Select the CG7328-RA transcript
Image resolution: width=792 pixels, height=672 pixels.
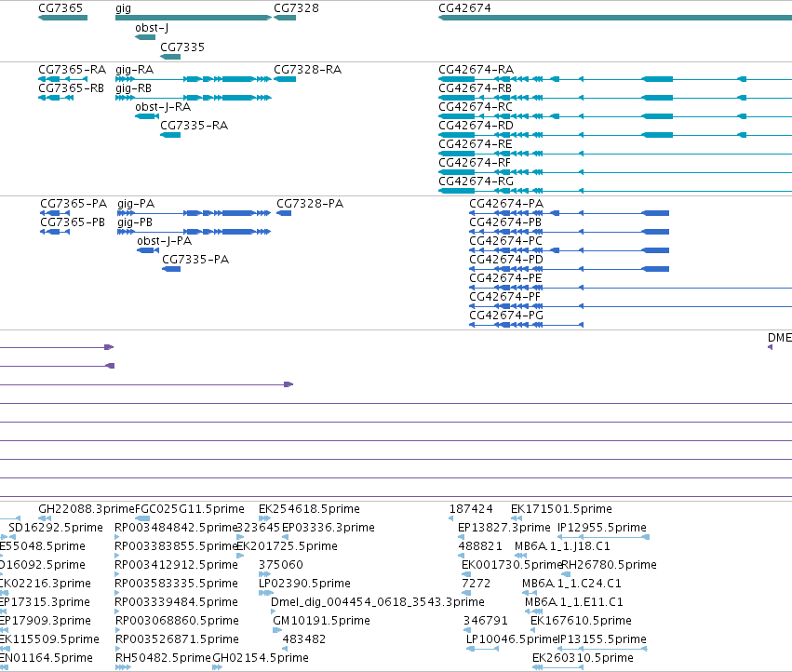[285, 79]
